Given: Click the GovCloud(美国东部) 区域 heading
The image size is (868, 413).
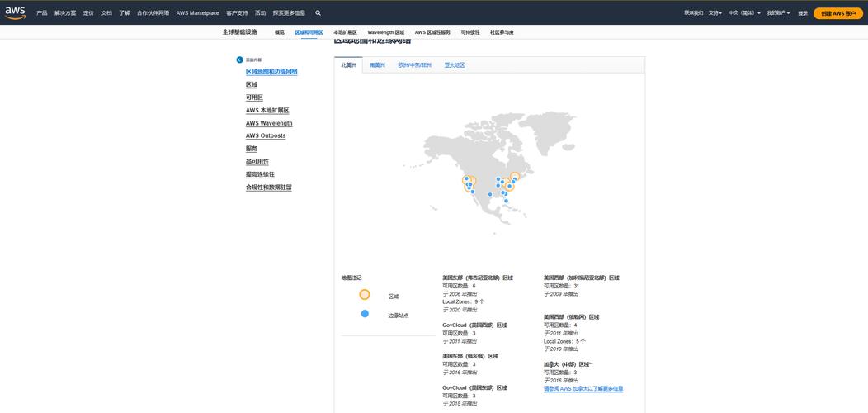Looking at the screenshot, I should pyautogui.click(x=474, y=388).
